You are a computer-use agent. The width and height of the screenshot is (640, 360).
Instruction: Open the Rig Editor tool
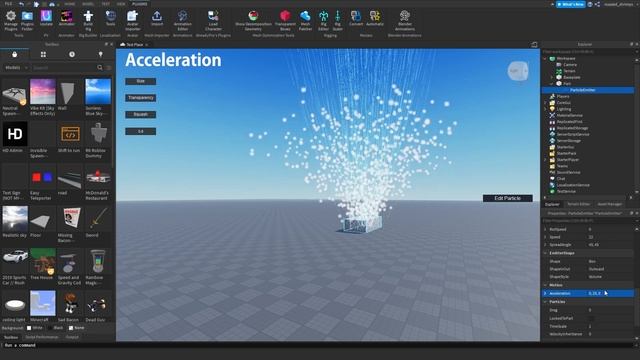(323, 20)
